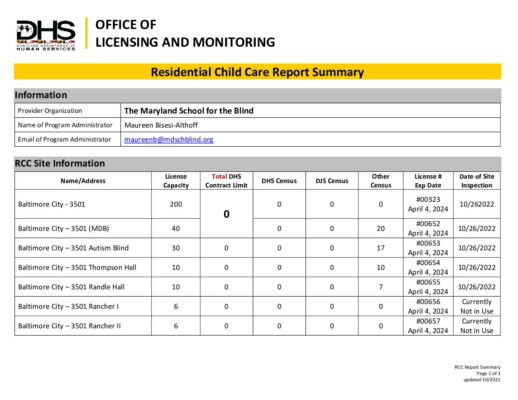This screenshot has width=518, height=400.
Task: Select row 'Baltimore City – 3501 (MDB)'
Action: [257, 228]
